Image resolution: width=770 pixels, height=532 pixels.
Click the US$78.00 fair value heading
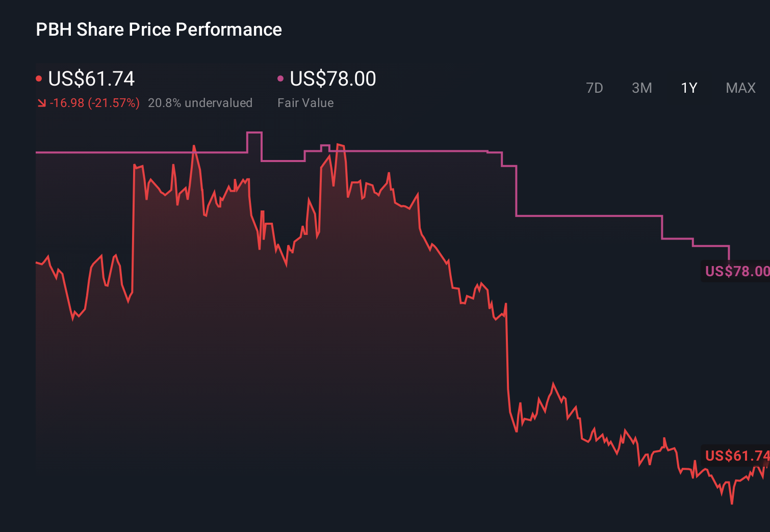point(332,79)
